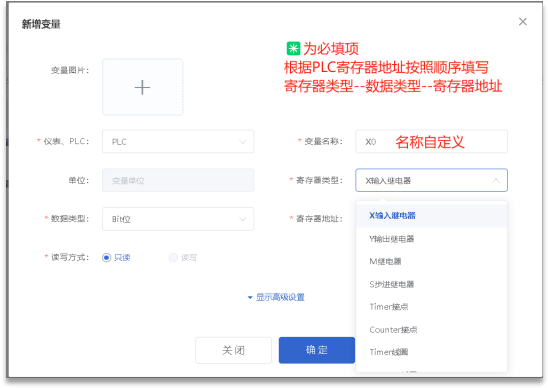Click the 单位 input field
The height and width of the screenshot is (388, 548).
click(x=178, y=180)
